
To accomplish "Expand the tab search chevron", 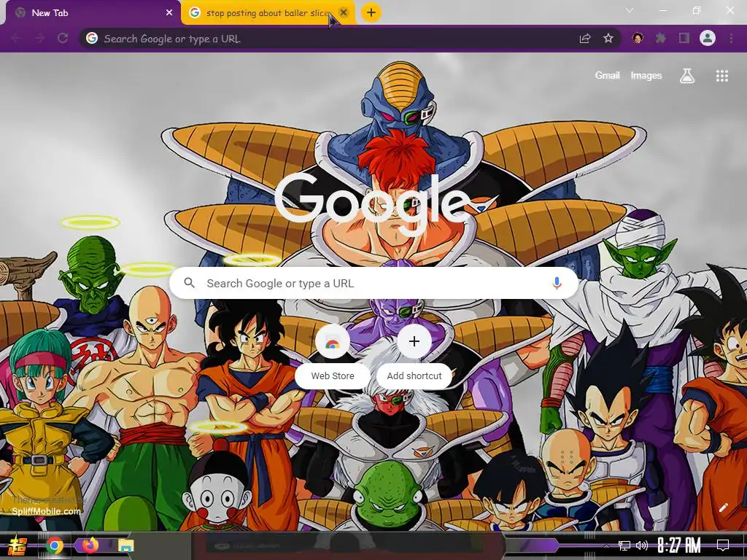I will [630, 10].
